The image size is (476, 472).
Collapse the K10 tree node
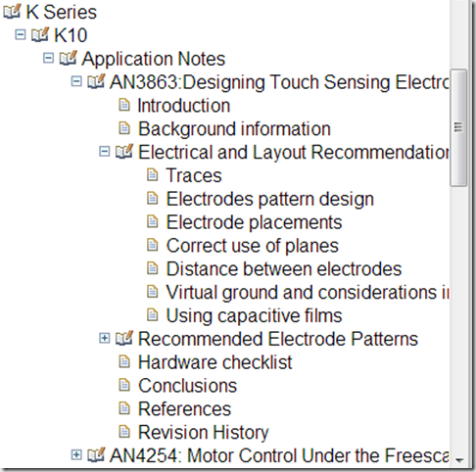pyautogui.click(x=21, y=34)
